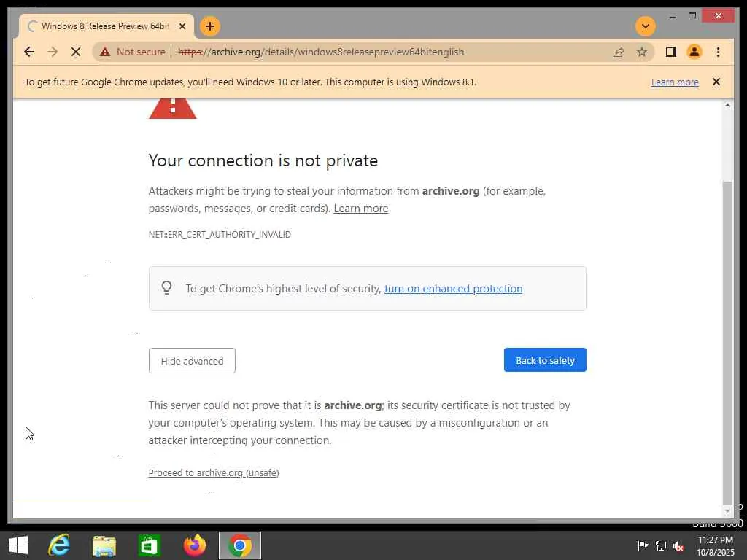The height and width of the screenshot is (560, 747).
Task: Open the Chrome side panel
Action: click(671, 52)
